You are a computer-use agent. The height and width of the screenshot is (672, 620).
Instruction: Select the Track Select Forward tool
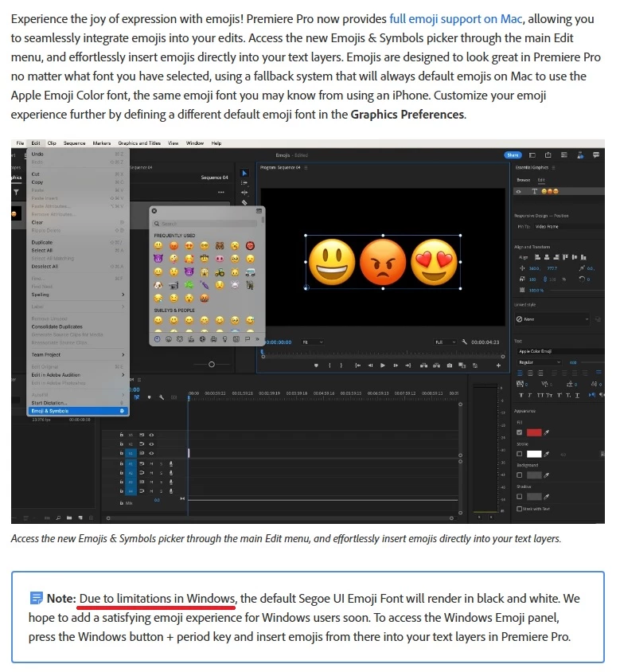click(x=244, y=183)
